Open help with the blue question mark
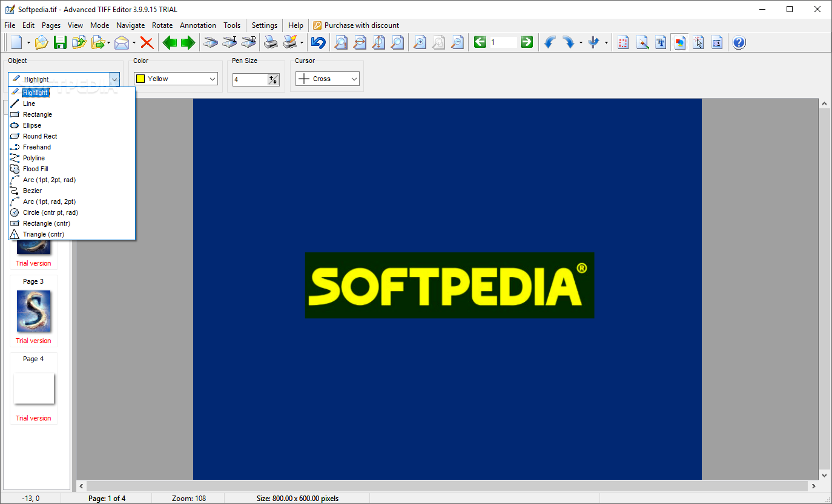Viewport: 832px width, 504px height. tap(739, 42)
